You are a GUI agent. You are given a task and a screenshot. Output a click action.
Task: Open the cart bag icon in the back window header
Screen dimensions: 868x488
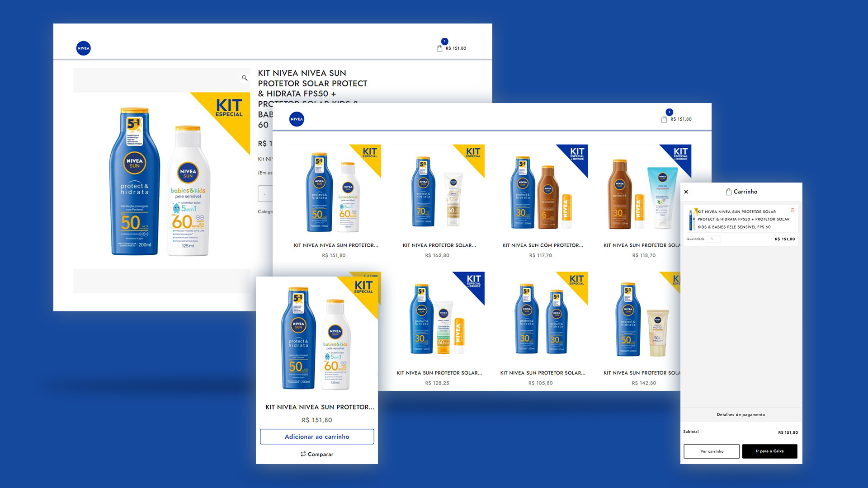(439, 48)
